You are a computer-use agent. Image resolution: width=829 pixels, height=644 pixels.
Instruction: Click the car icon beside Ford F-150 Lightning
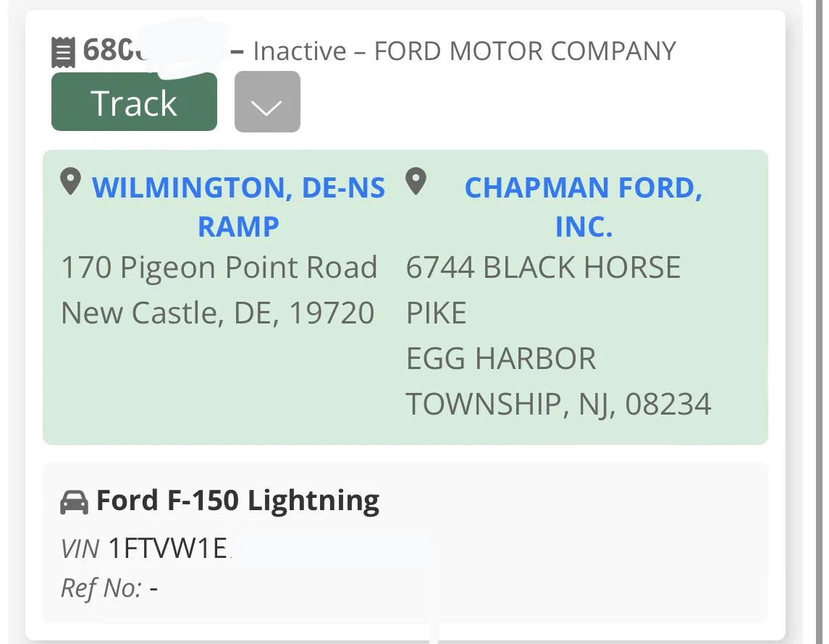[x=74, y=501]
